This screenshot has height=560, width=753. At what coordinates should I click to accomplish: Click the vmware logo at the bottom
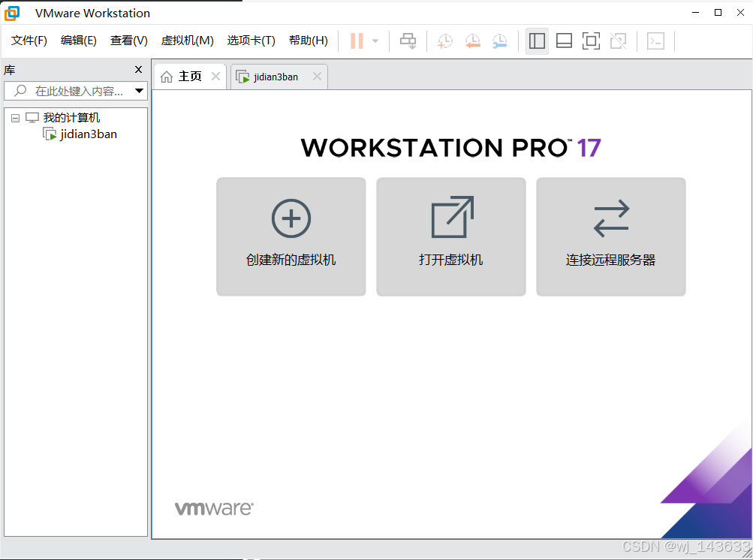[214, 508]
